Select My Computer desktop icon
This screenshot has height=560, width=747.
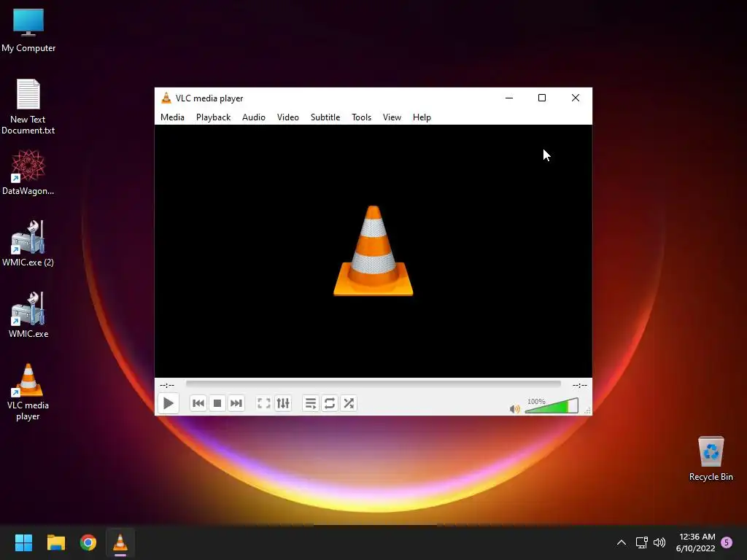(x=28, y=31)
